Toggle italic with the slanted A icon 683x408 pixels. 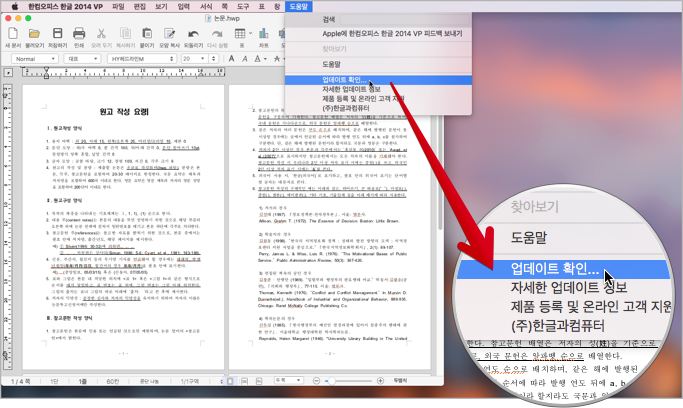(x=245, y=58)
